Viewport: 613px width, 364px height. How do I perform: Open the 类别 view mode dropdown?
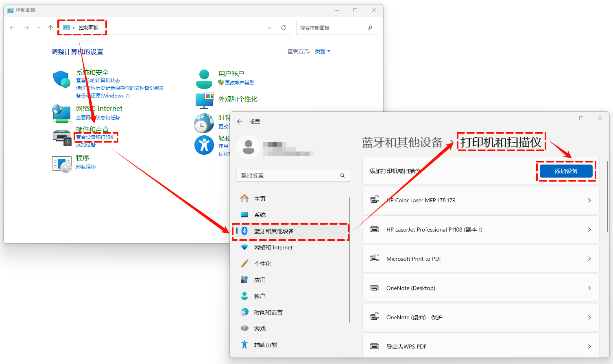point(323,52)
